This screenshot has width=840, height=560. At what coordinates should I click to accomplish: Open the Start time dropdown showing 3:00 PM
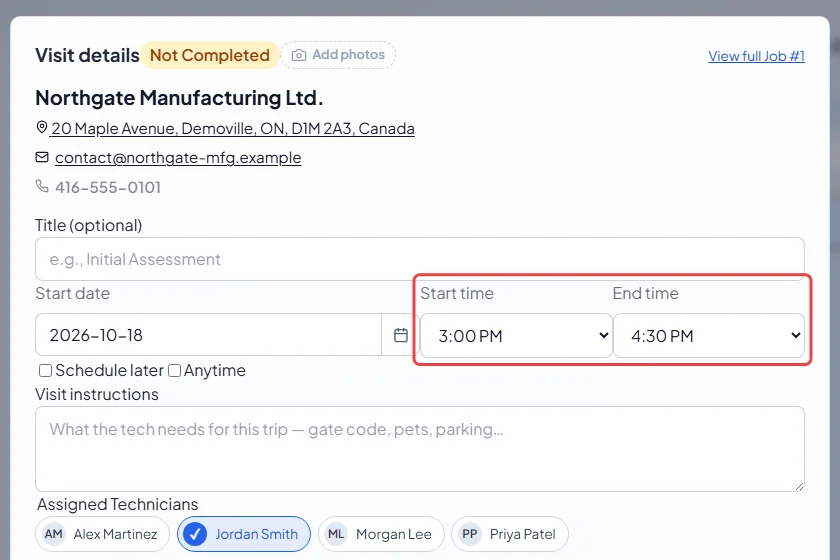516,335
